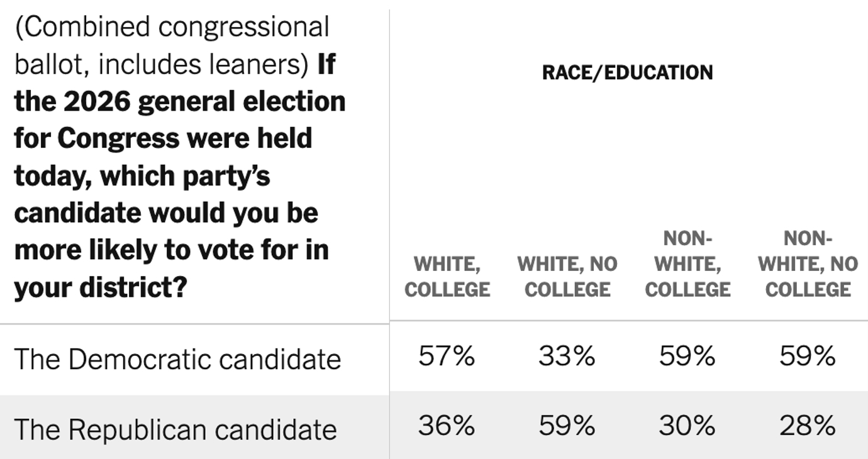868x459 pixels.
Task: Select the "White, College" column header
Action: [x=447, y=277]
